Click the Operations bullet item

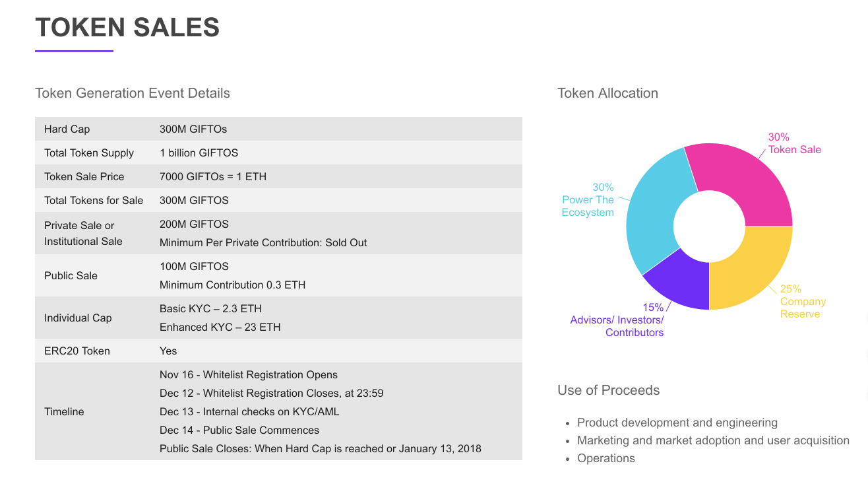(x=606, y=458)
